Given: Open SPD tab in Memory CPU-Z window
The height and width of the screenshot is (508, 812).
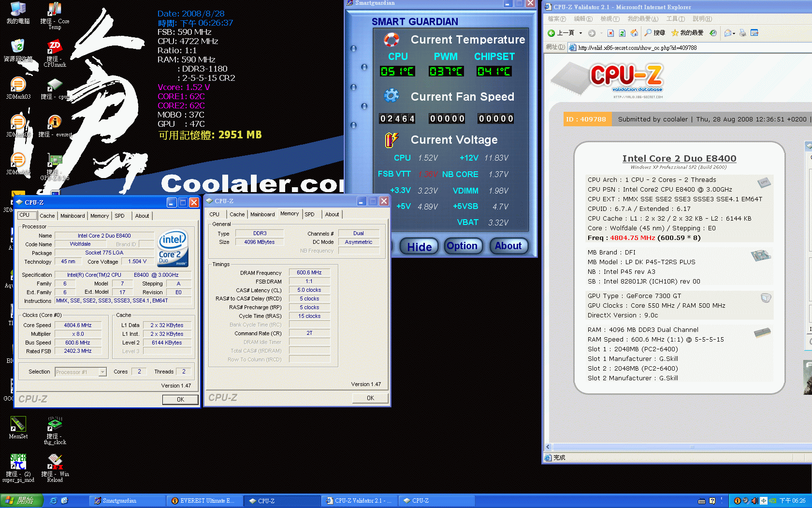Looking at the screenshot, I should tap(309, 214).
